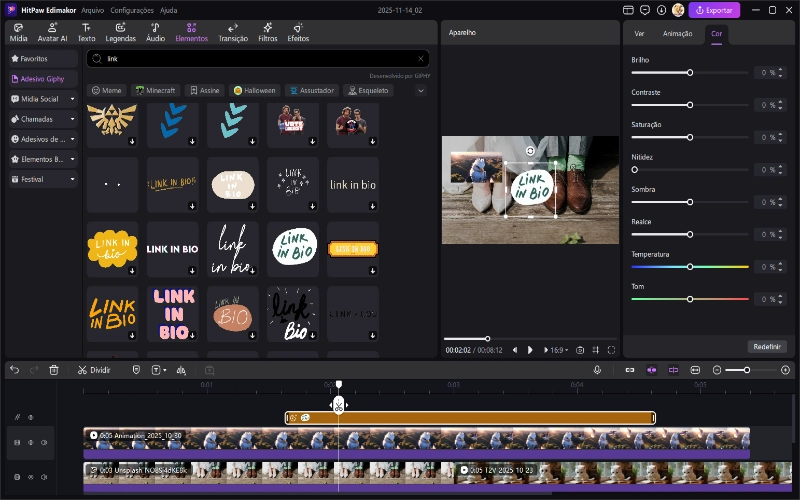Enter fullscreen preview mode

click(x=611, y=351)
